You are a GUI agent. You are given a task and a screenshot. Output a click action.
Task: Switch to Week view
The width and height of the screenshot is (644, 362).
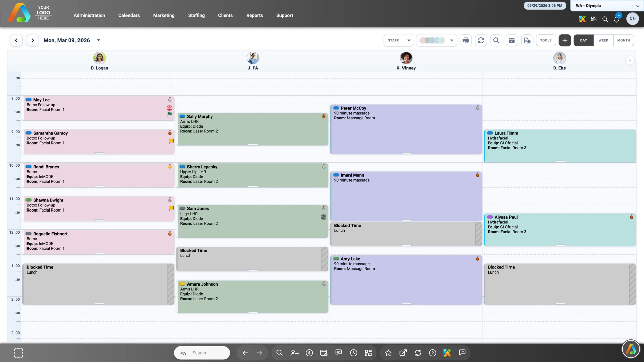[x=603, y=40]
